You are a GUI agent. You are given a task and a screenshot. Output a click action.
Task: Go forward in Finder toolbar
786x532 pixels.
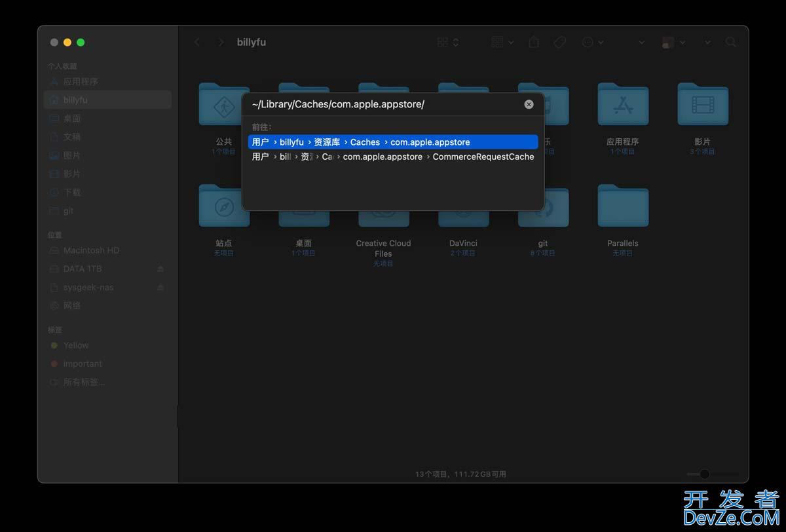point(221,42)
